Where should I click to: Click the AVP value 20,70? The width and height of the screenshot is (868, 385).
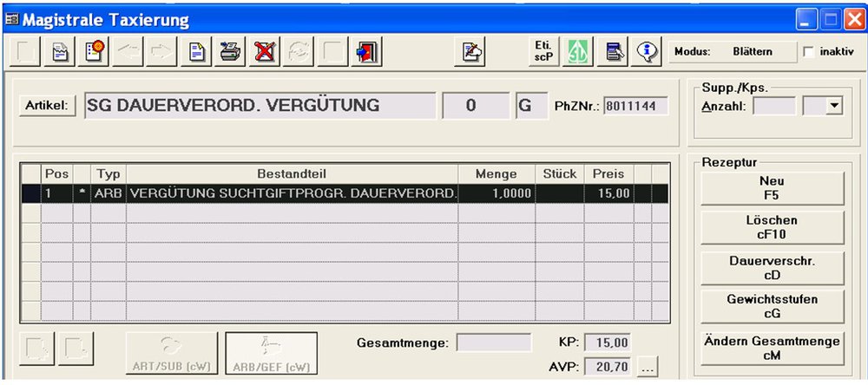[608, 366]
